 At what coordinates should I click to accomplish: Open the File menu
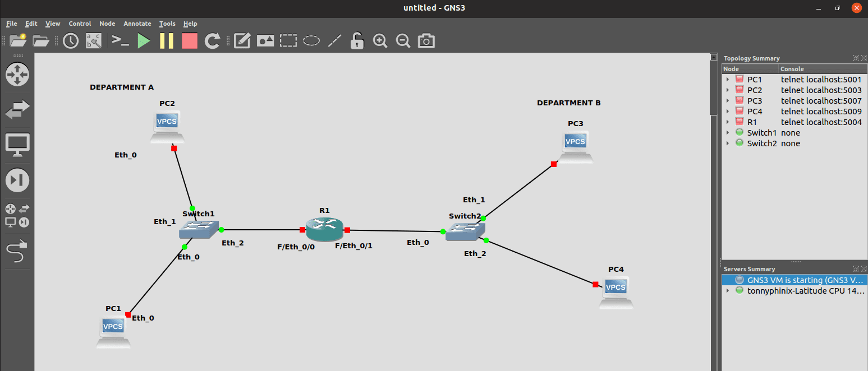[x=12, y=24]
